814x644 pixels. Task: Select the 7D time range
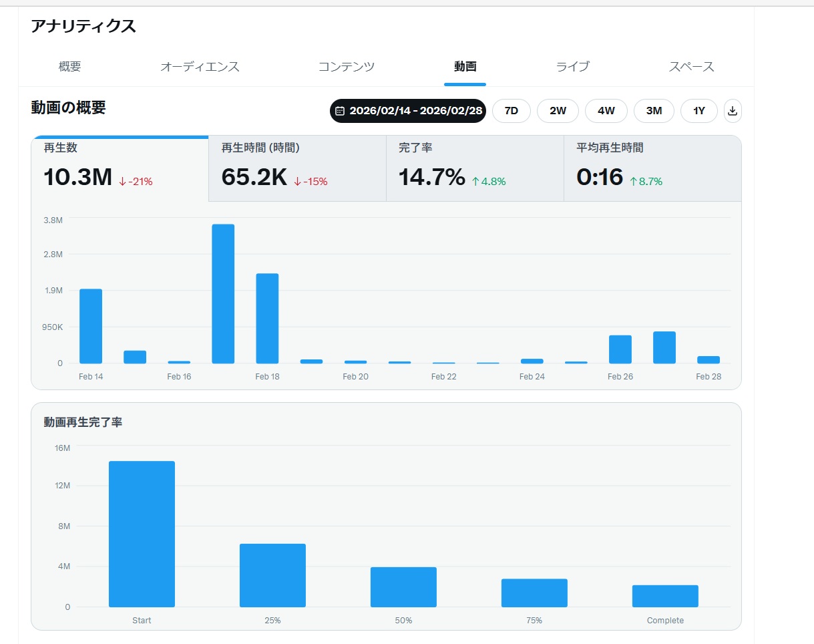(x=511, y=111)
